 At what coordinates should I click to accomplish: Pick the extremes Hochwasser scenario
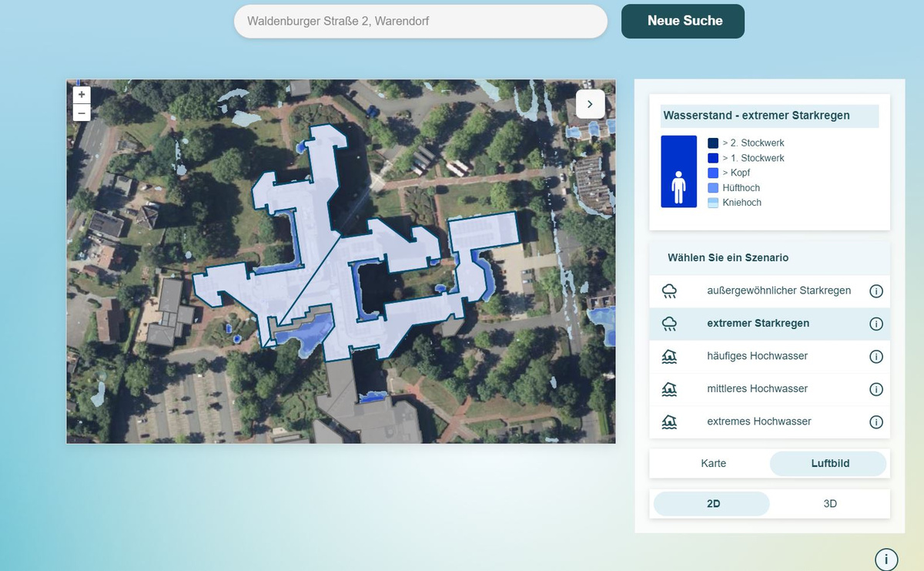point(758,422)
